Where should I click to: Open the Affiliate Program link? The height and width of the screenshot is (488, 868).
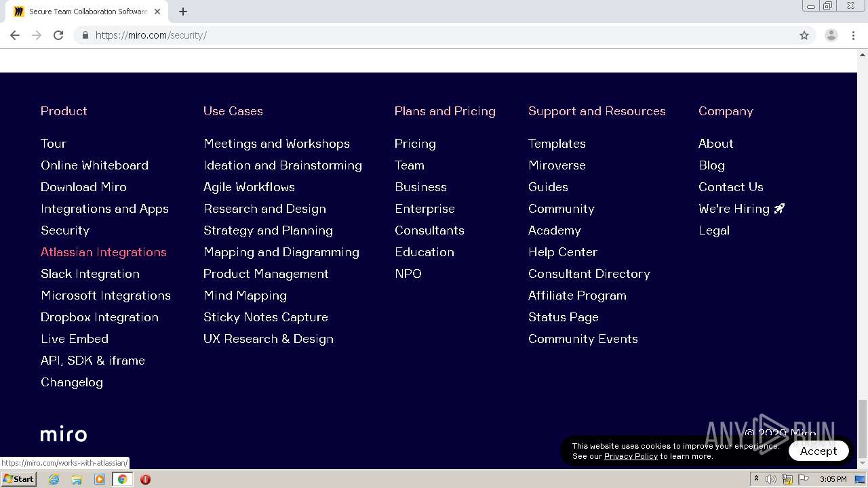pyautogui.click(x=577, y=296)
